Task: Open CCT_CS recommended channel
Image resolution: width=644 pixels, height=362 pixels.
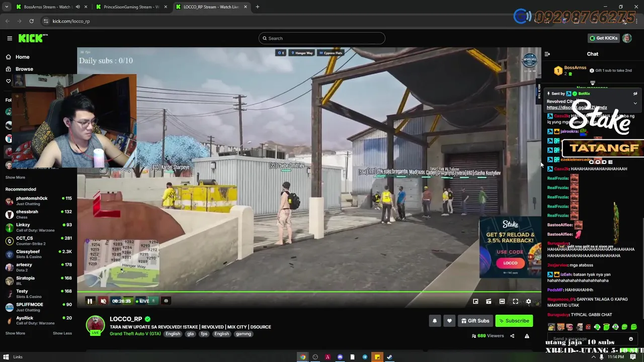Action: 39,241
